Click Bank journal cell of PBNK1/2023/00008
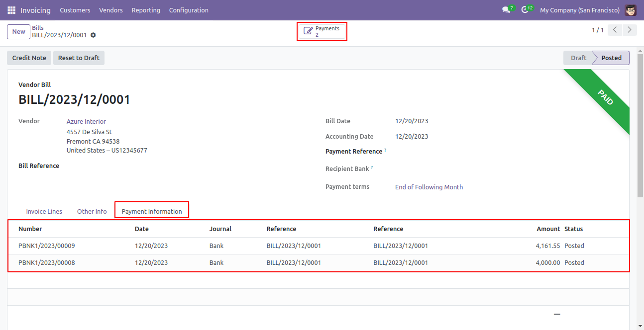 (216, 262)
